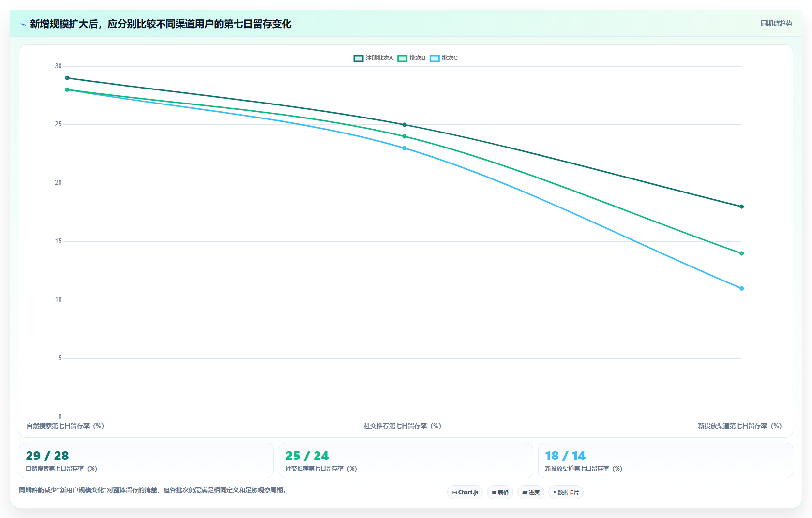This screenshot has width=812, height=518.
Task: Click the 自然搜索第七日留存率 card caption
Action: (61, 468)
